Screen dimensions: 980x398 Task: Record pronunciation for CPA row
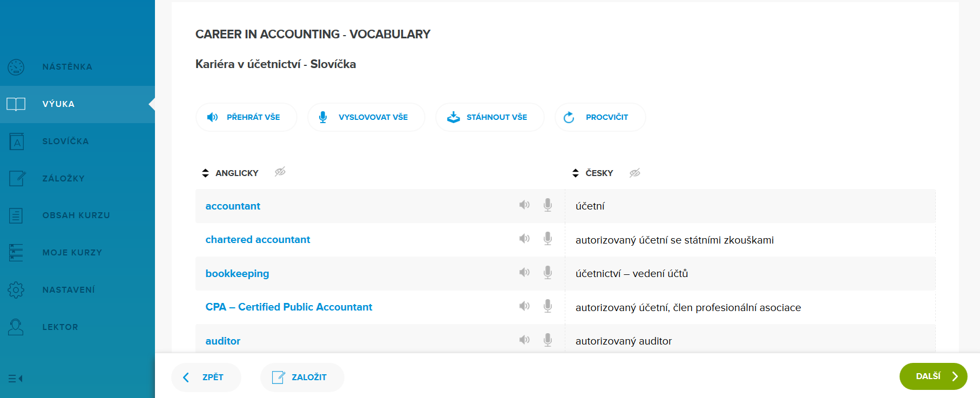548,306
